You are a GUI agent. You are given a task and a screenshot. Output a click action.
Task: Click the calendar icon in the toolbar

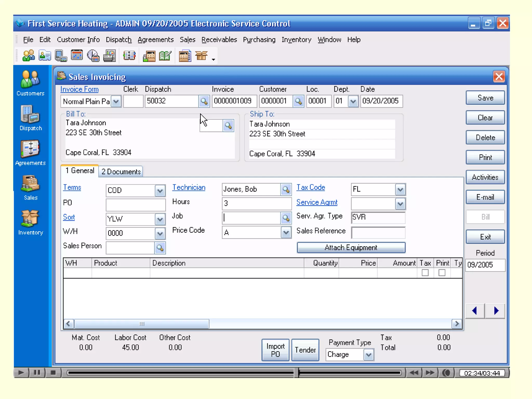click(x=77, y=55)
